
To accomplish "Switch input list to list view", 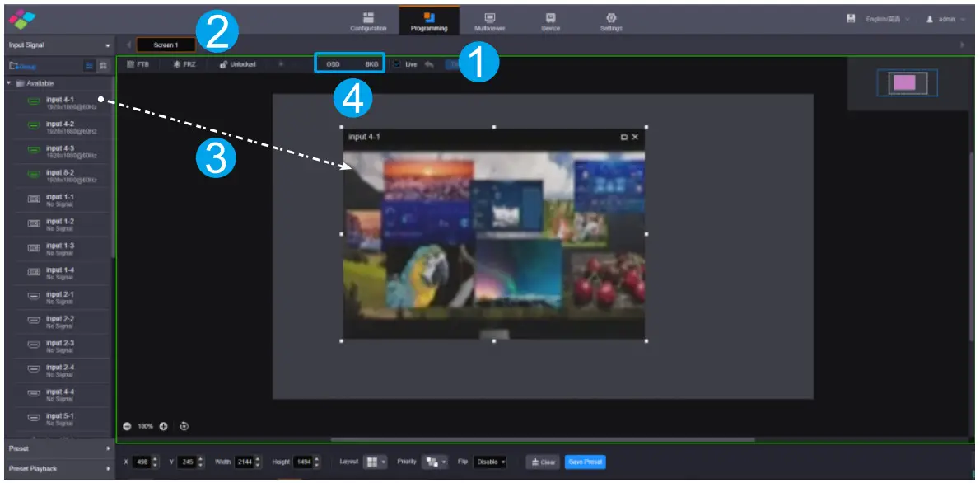I will point(90,65).
